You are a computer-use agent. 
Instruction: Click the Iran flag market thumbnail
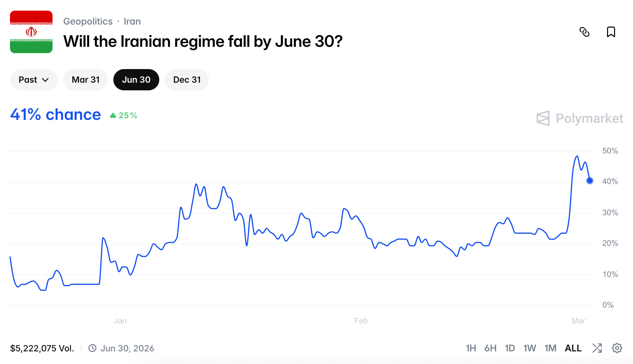click(31, 32)
